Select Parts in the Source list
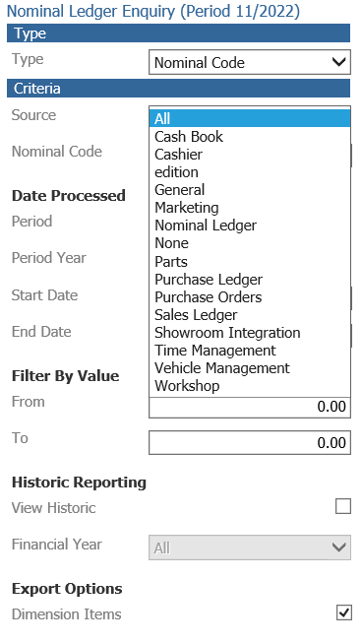 (x=250, y=262)
